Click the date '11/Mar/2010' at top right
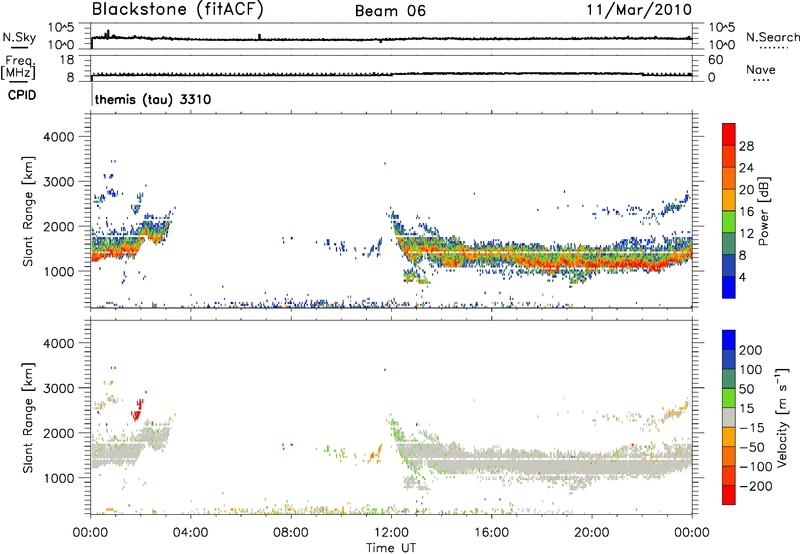This screenshot has height=554, width=800. (x=639, y=10)
